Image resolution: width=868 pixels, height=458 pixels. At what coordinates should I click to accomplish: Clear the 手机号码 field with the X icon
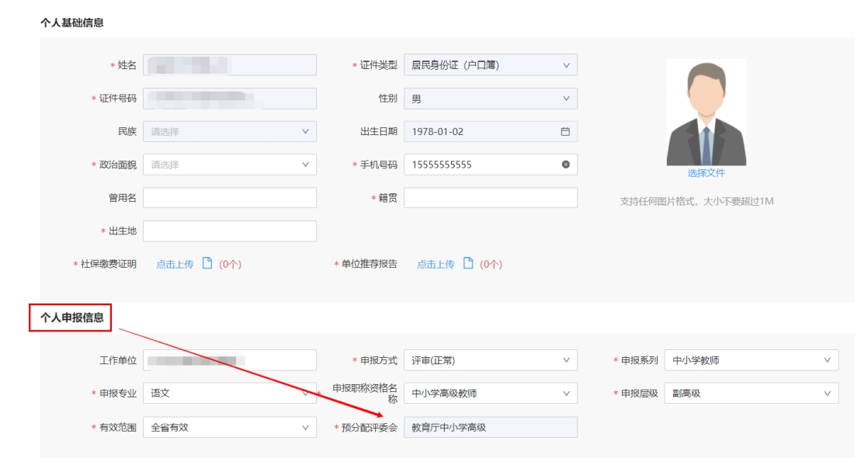pos(565,165)
